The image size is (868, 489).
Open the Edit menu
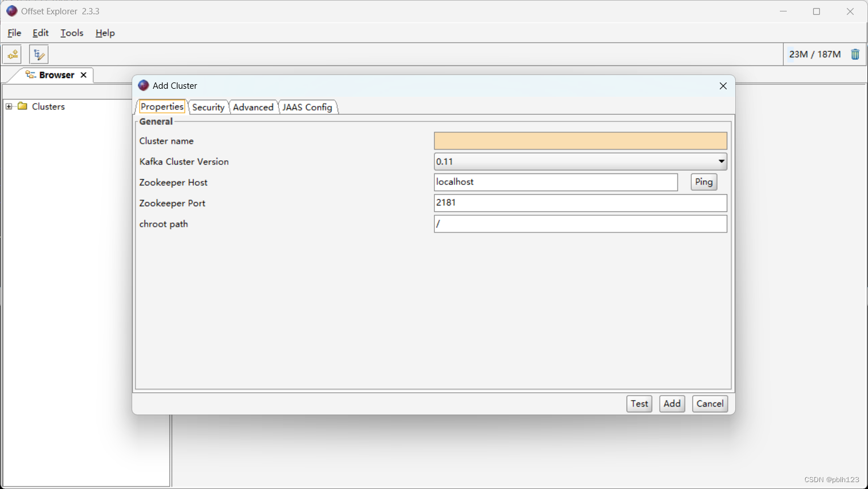(x=41, y=33)
